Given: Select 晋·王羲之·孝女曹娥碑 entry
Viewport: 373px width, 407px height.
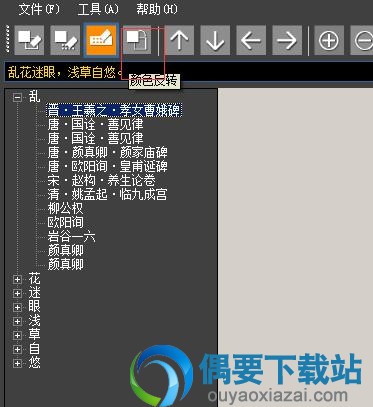Looking at the screenshot, I should pos(114,110).
